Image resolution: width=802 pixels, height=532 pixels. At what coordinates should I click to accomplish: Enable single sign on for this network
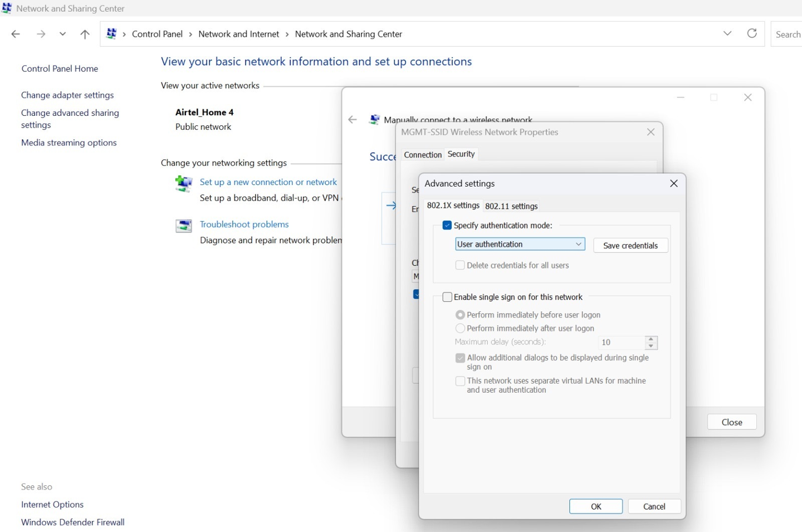click(x=447, y=297)
